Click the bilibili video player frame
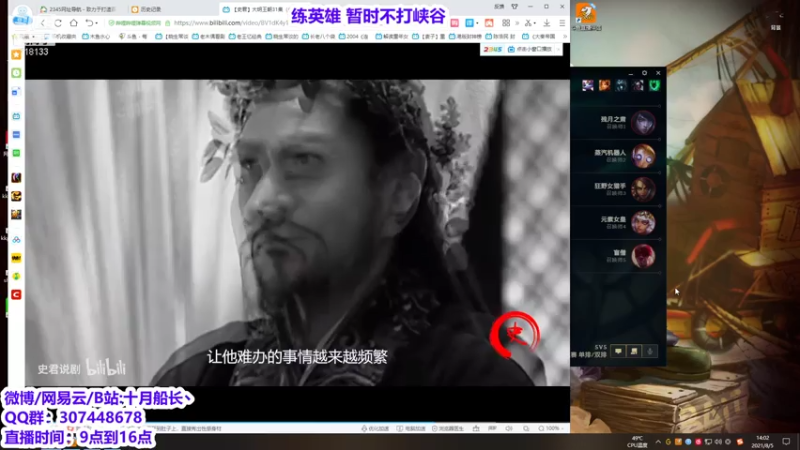Image resolution: width=800 pixels, height=450 pixels. point(297,232)
